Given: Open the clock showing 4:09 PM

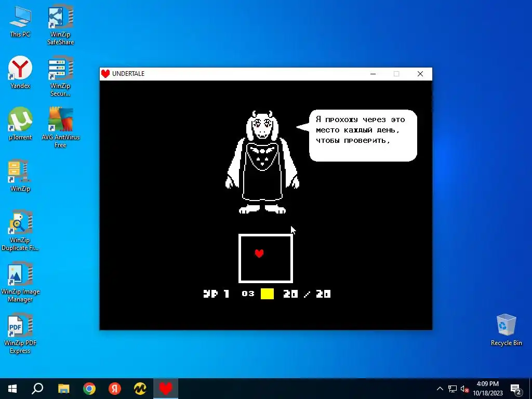Looking at the screenshot, I should (487, 389).
